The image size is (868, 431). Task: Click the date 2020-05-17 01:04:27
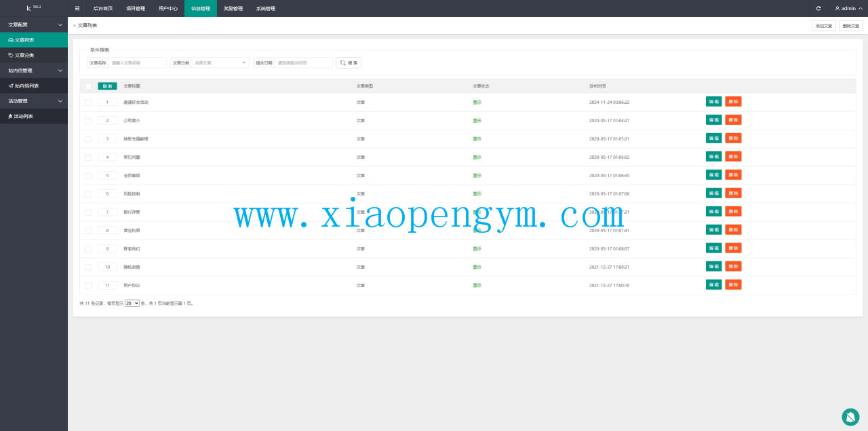point(609,121)
